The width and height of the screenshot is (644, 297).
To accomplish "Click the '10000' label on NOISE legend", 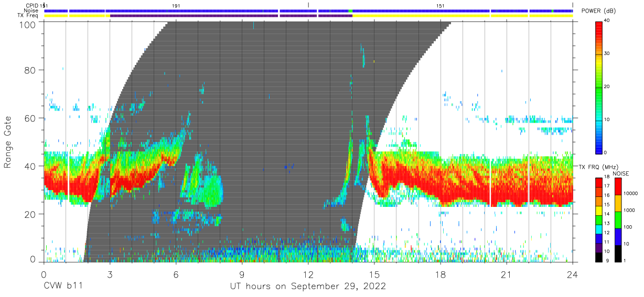I will (631, 193).
